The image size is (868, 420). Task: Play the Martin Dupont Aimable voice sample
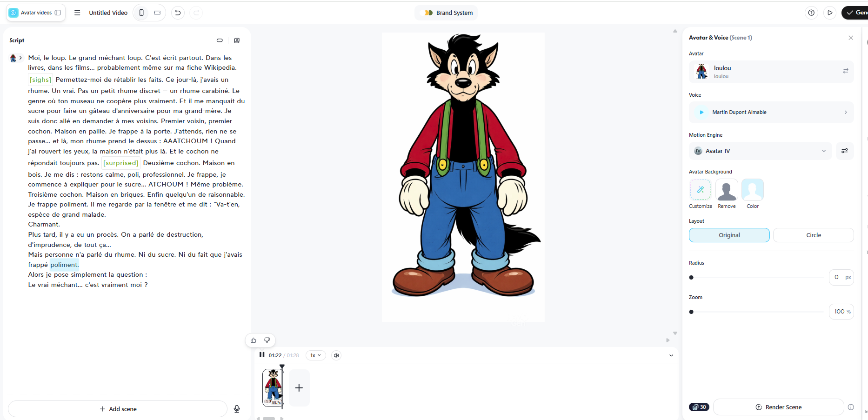pyautogui.click(x=701, y=112)
